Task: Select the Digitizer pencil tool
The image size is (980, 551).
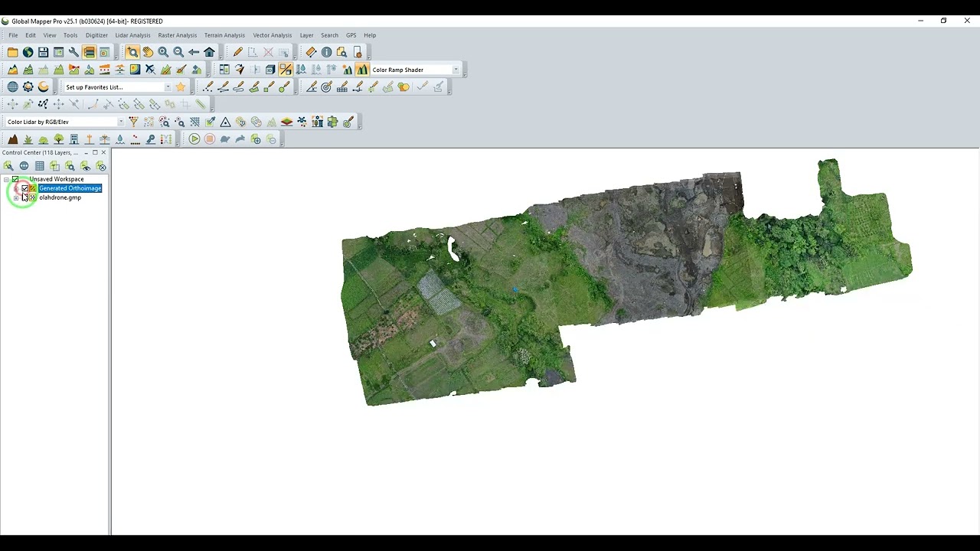Action: point(237,52)
